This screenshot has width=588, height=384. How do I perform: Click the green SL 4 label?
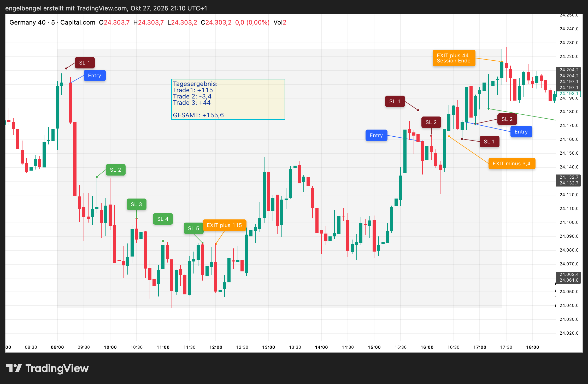tap(163, 219)
